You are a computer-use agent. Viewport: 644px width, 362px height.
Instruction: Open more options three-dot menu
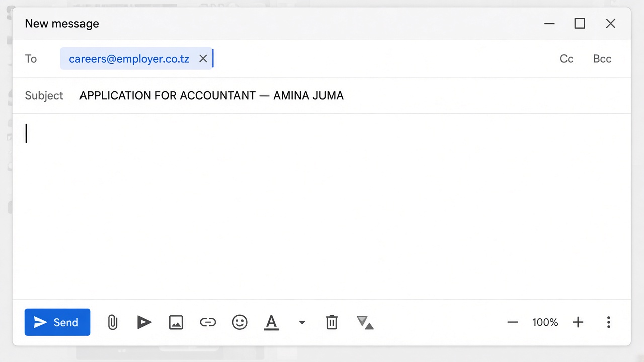(609, 322)
